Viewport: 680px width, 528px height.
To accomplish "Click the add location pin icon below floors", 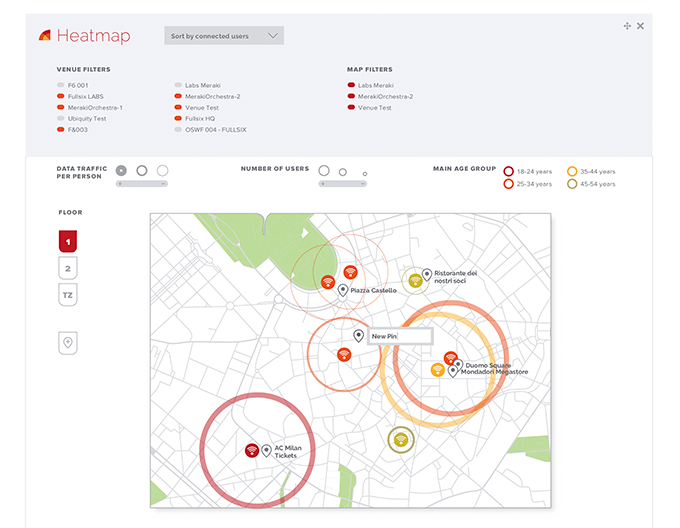I will 68,343.
